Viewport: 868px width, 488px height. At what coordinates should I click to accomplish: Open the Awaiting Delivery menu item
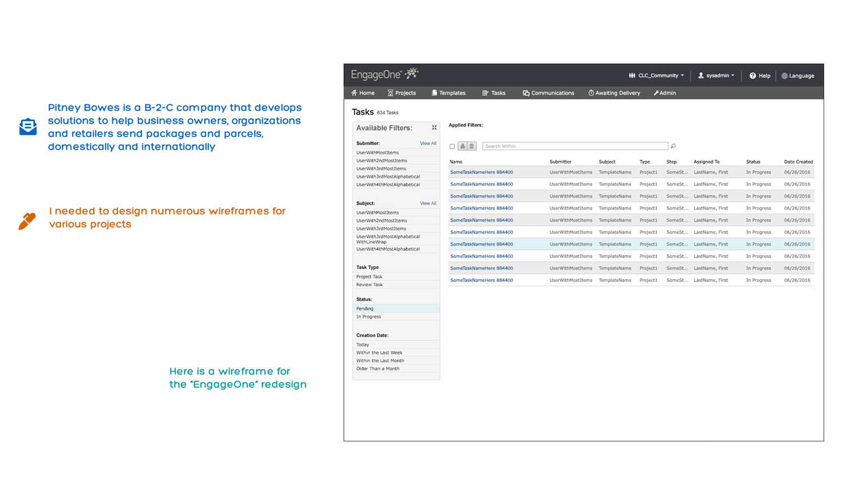(614, 93)
